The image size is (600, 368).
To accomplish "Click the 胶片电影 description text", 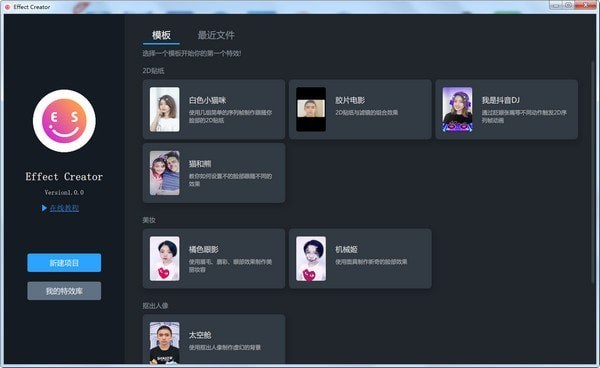I will coord(367,112).
